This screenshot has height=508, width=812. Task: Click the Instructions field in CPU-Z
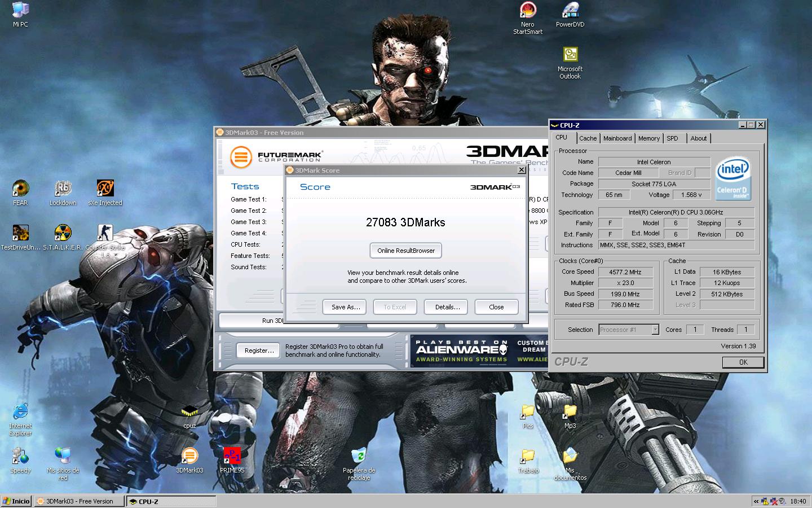click(676, 245)
